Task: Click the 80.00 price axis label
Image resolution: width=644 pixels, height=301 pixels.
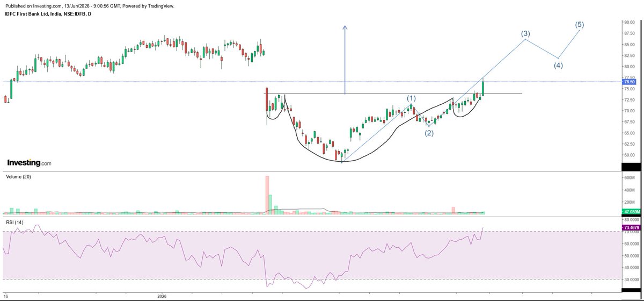Action: point(628,67)
